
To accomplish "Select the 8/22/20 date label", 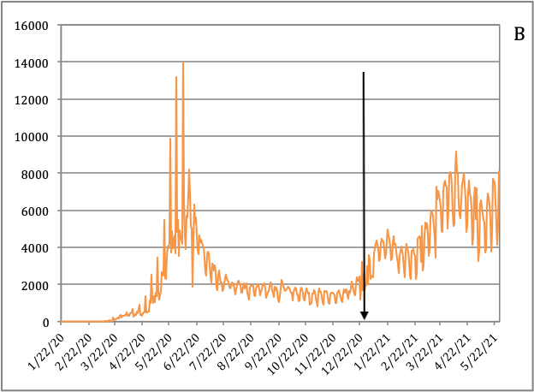I will coord(237,352).
